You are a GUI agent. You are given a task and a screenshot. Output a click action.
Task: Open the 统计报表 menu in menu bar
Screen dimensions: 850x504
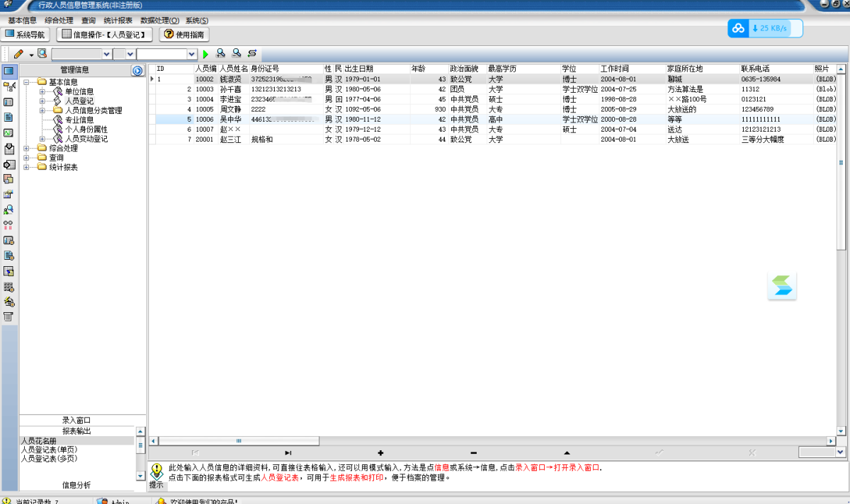click(x=119, y=21)
